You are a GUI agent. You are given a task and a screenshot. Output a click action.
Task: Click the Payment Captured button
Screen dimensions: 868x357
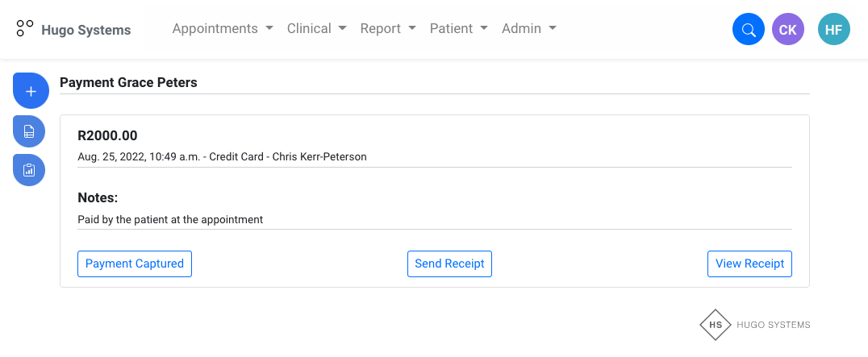(x=135, y=264)
